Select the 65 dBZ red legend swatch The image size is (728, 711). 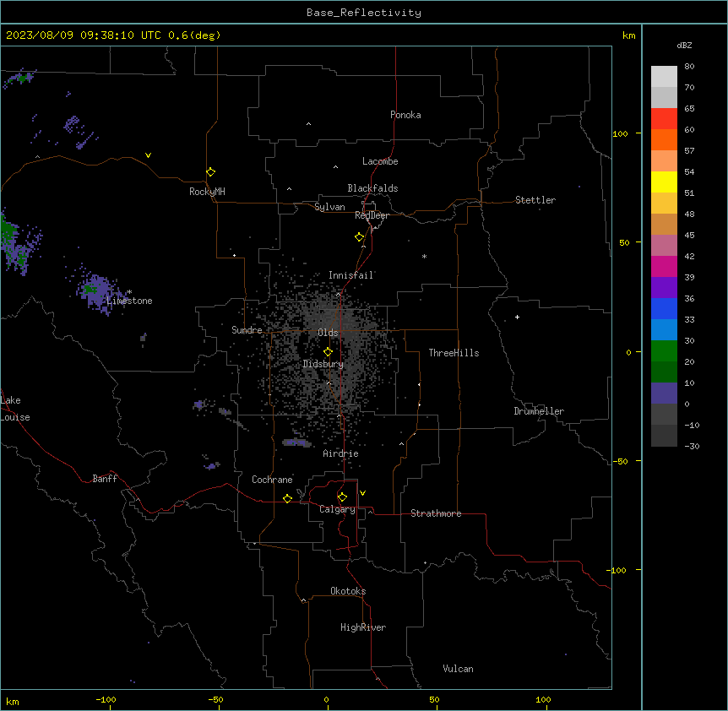click(x=664, y=119)
